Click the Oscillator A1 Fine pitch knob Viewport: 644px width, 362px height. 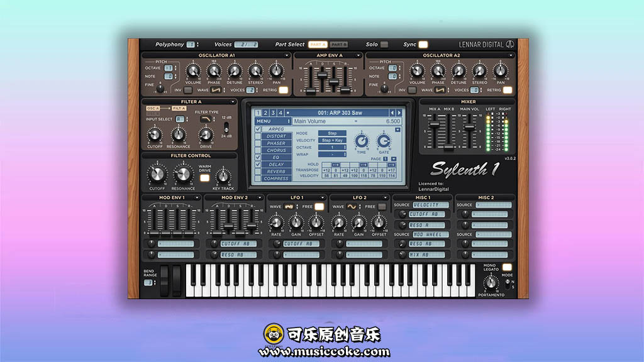[x=160, y=88]
